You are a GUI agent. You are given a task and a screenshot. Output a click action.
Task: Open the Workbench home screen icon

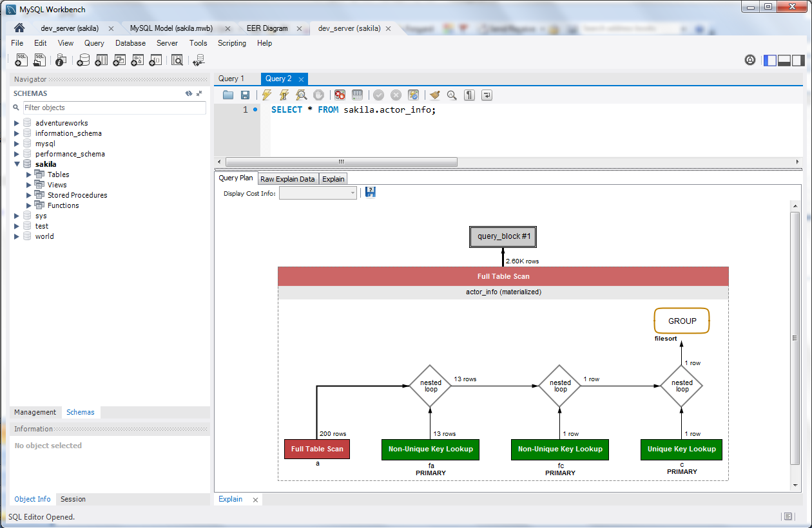(19, 28)
